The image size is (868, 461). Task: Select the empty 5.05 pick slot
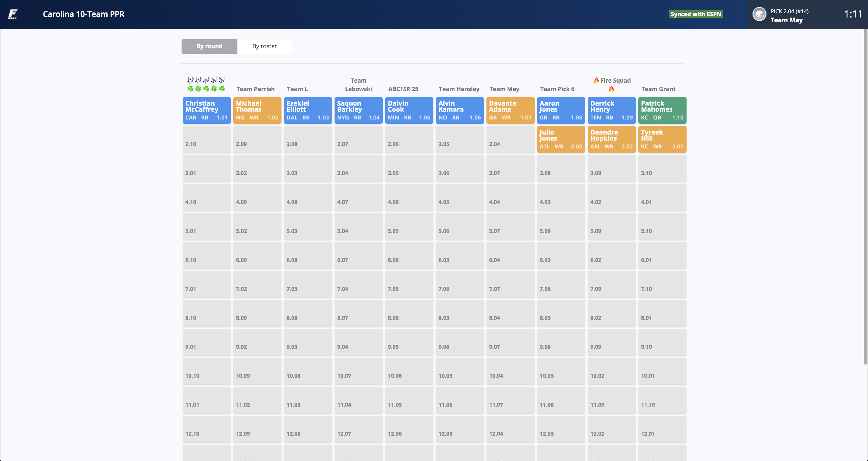(409, 226)
